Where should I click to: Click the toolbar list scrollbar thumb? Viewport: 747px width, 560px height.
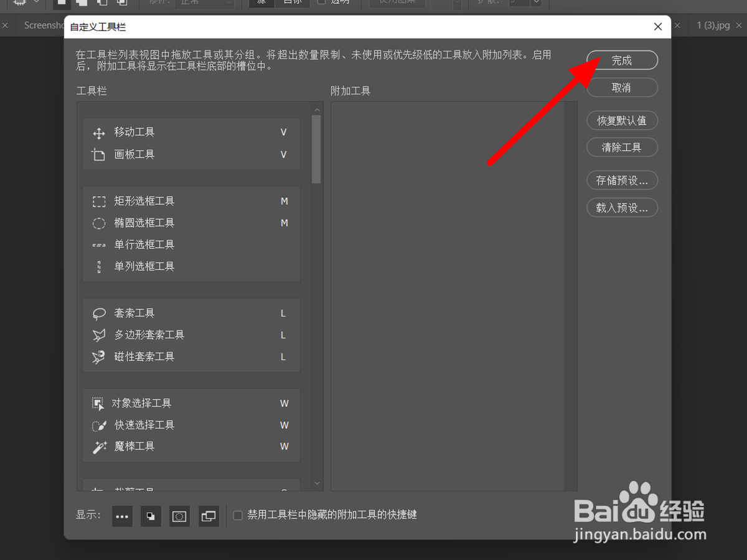317,149
